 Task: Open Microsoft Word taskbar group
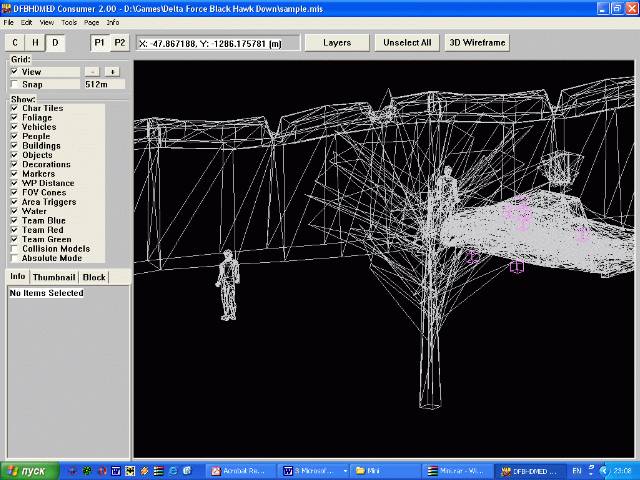313,471
